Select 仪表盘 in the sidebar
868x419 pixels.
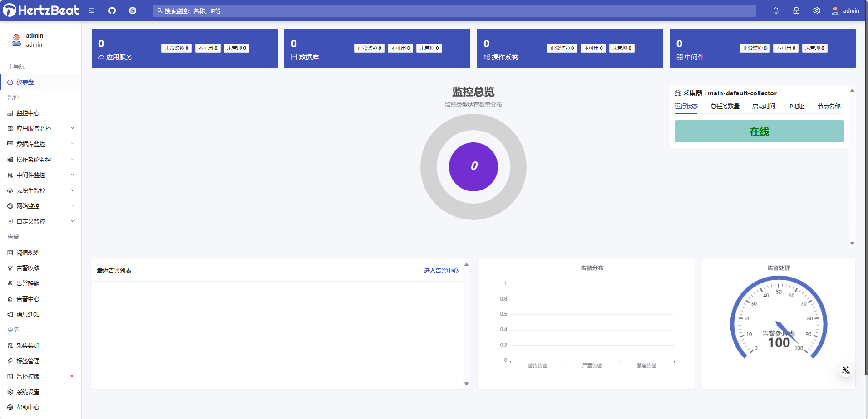(25, 82)
